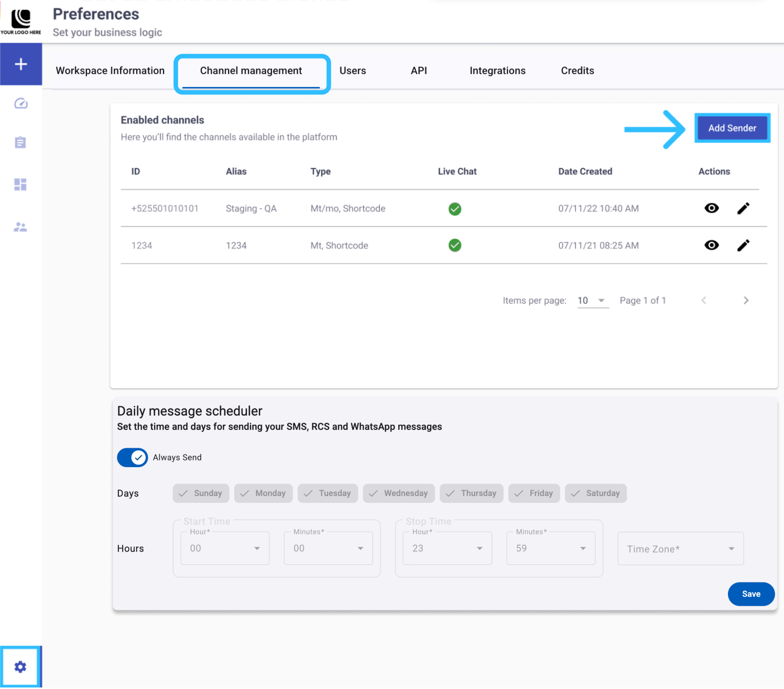Go to the next page arrow
Screen dimensions: 784x689
click(x=746, y=300)
